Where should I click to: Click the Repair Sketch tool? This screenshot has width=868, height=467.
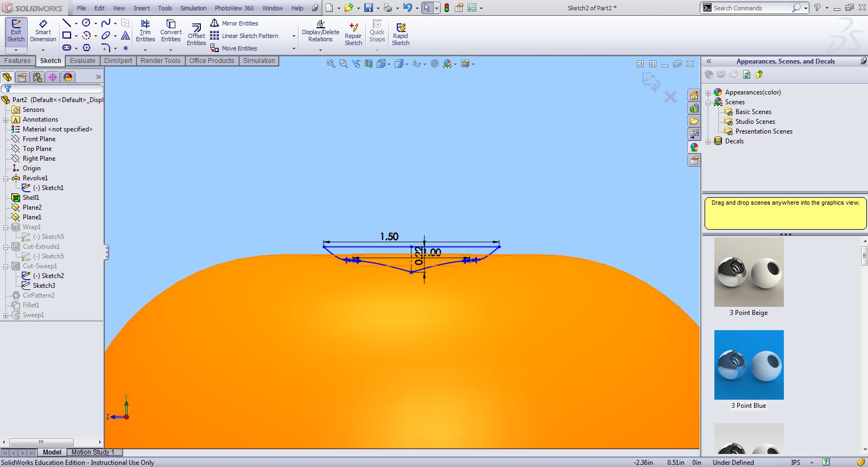[353, 34]
